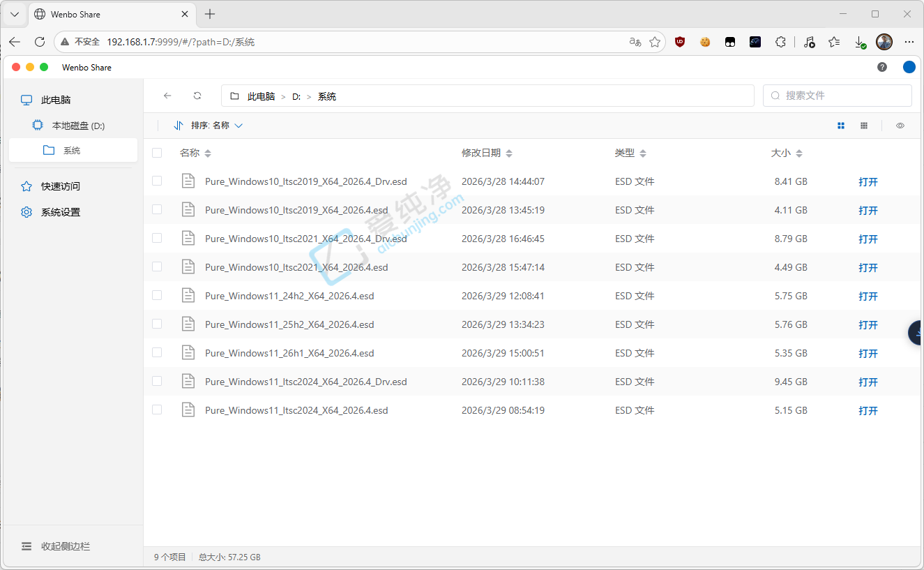Toggle the preview eye icon
Viewport: 924px width, 570px height.
[900, 126]
